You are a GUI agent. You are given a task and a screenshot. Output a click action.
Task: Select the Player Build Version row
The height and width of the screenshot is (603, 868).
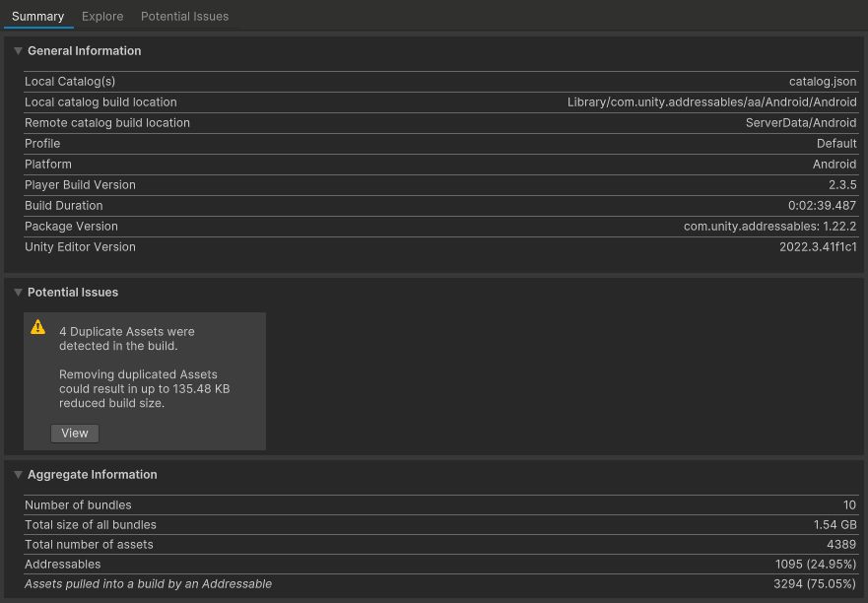click(x=440, y=185)
